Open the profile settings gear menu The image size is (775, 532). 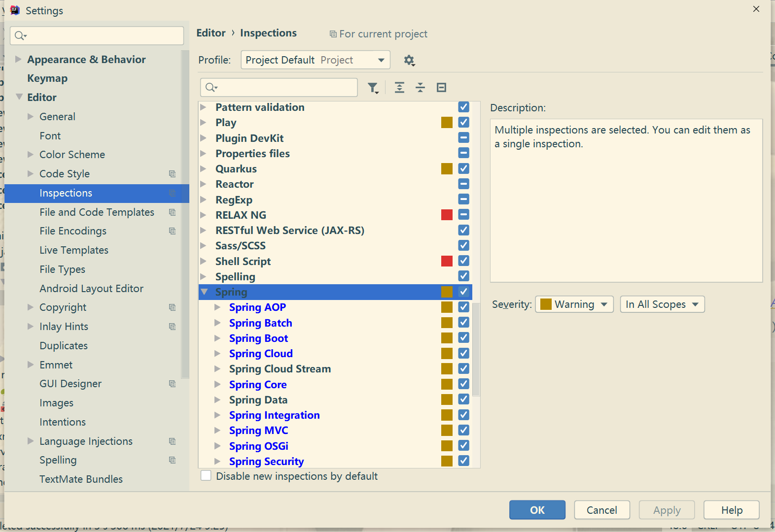[x=409, y=61]
